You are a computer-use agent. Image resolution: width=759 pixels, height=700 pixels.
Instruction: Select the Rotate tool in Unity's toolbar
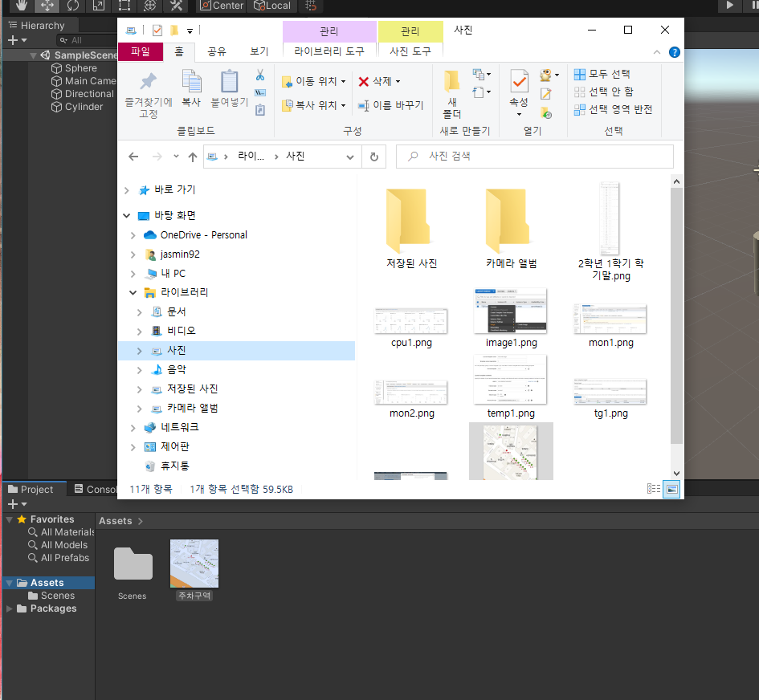(71, 6)
